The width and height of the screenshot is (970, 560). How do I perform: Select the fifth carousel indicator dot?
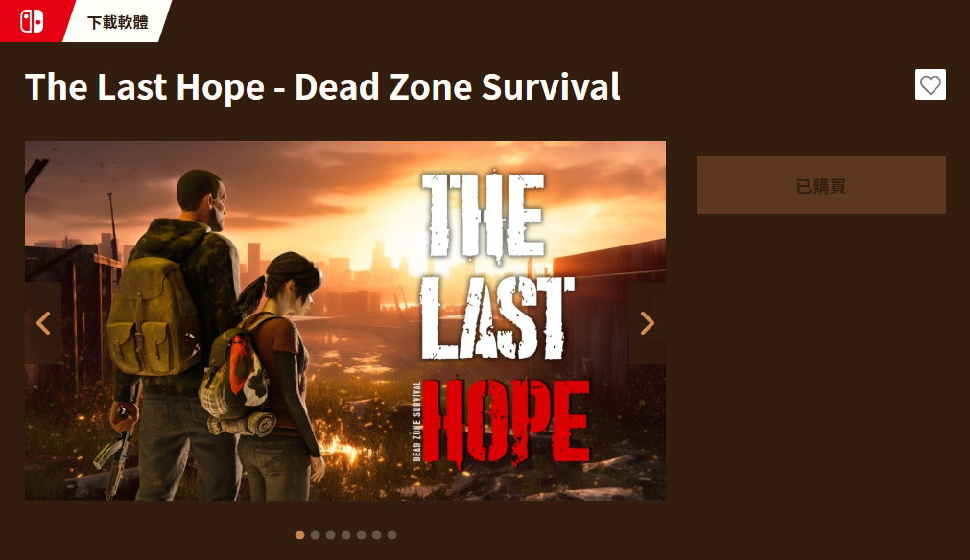[x=362, y=535]
